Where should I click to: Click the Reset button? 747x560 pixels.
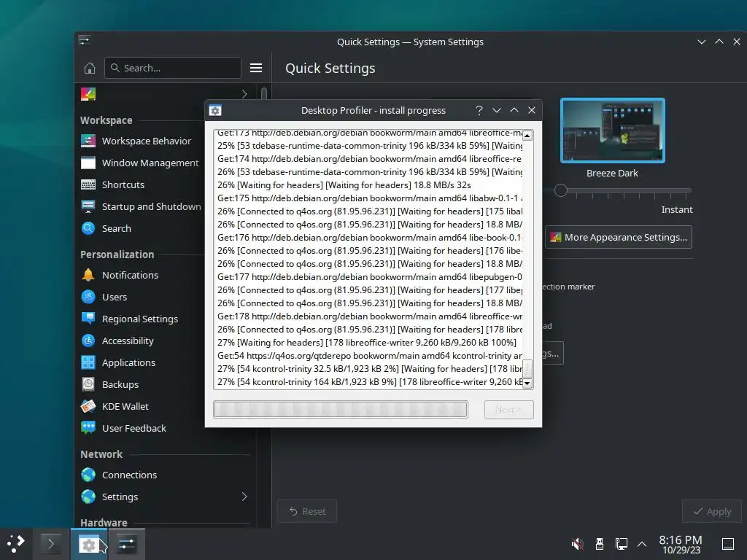(x=307, y=511)
